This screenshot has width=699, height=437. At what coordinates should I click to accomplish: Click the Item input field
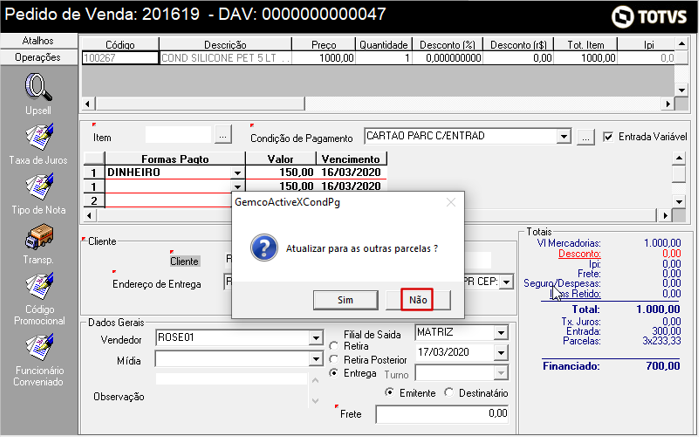pyautogui.click(x=178, y=135)
